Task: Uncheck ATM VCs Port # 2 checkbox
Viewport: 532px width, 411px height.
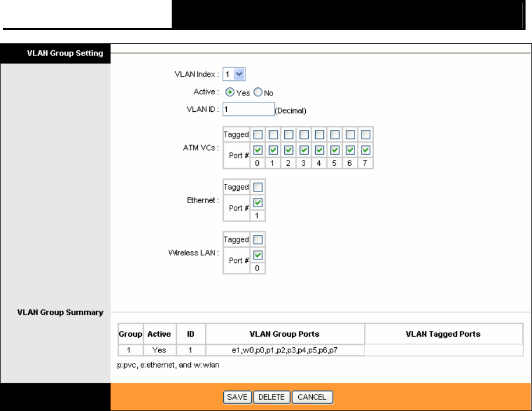Action: click(289, 150)
